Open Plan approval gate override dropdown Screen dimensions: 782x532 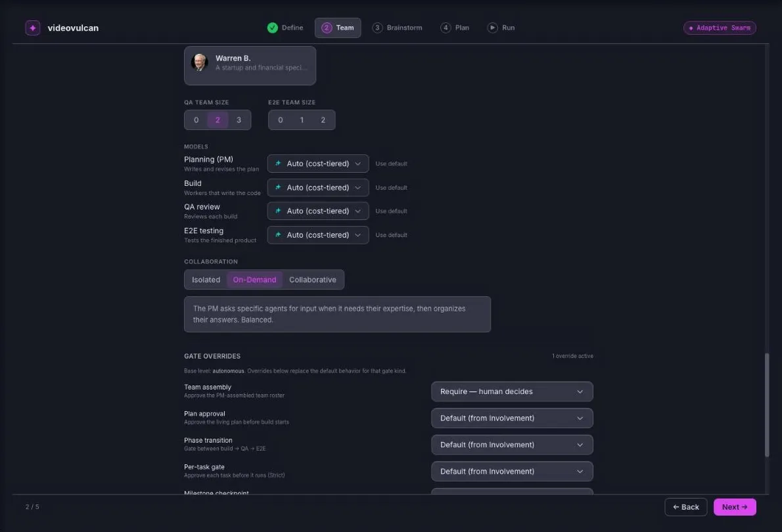click(x=512, y=418)
